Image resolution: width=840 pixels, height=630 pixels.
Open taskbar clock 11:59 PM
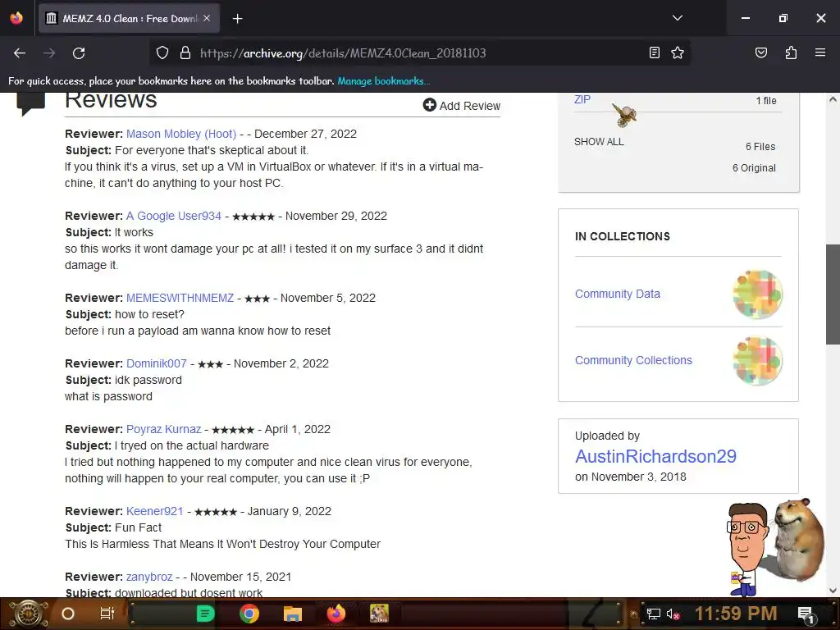(736, 614)
